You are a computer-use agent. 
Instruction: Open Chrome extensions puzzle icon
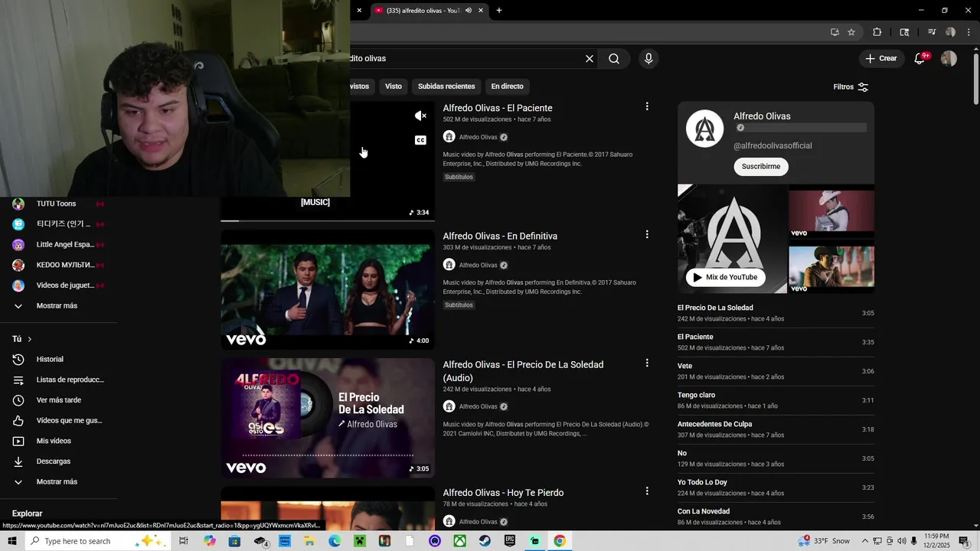877,32
